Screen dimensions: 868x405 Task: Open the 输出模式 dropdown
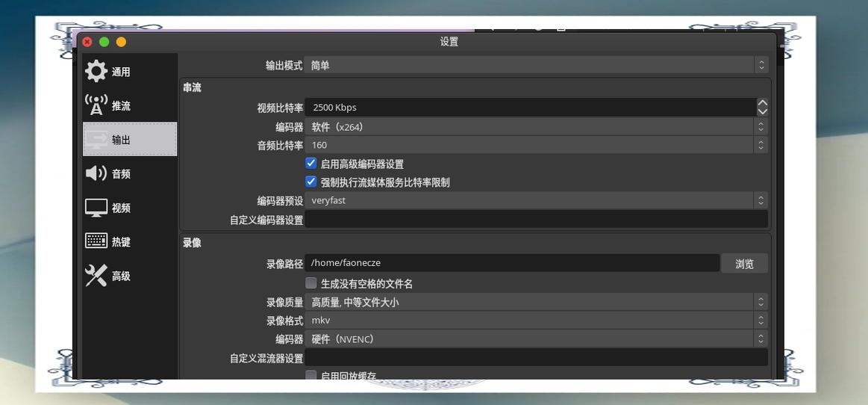click(537, 65)
